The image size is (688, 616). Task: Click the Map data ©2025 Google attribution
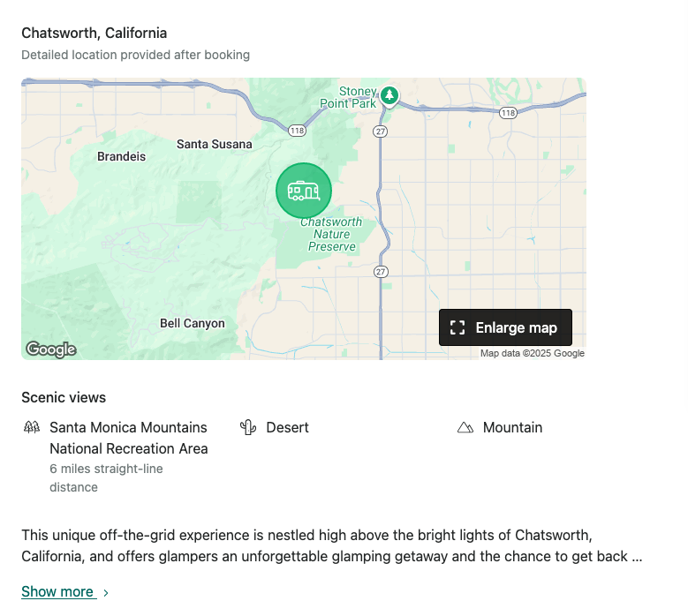[532, 354]
